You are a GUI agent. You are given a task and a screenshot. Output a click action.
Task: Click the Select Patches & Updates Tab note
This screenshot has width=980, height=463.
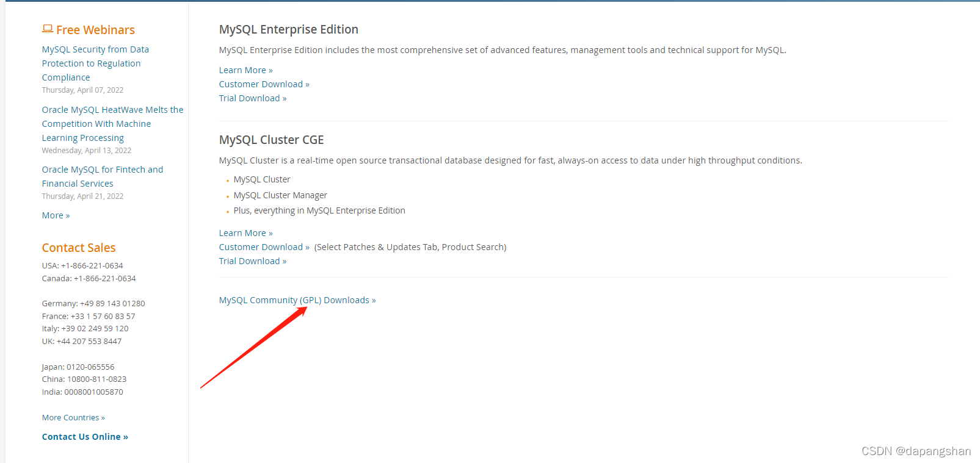click(x=410, y=247)
